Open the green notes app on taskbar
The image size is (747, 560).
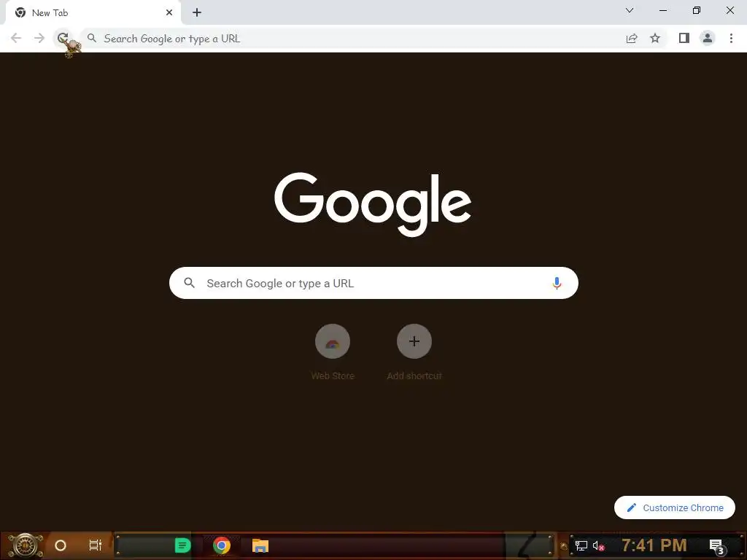(x=182, y=545)
